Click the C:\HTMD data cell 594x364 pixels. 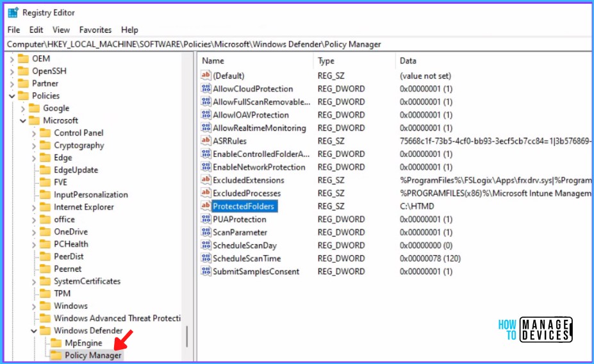(x=417, y=206)
